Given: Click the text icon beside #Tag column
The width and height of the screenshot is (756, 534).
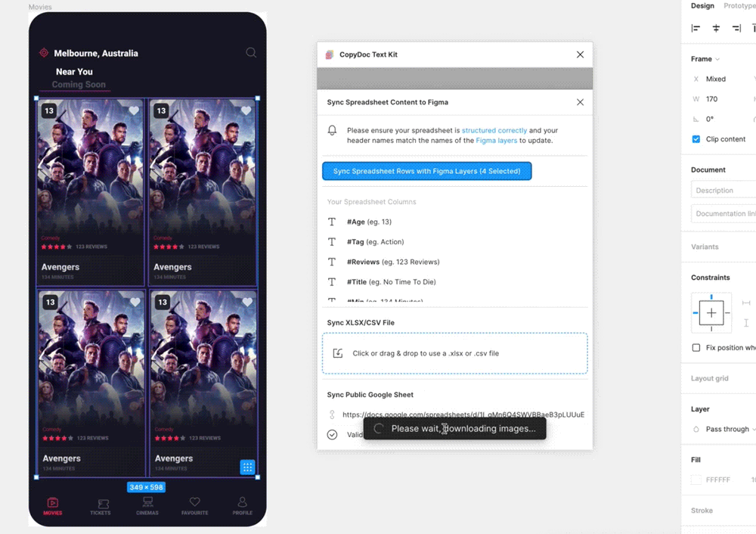Looking at the screenshot, I should [332, 242].
